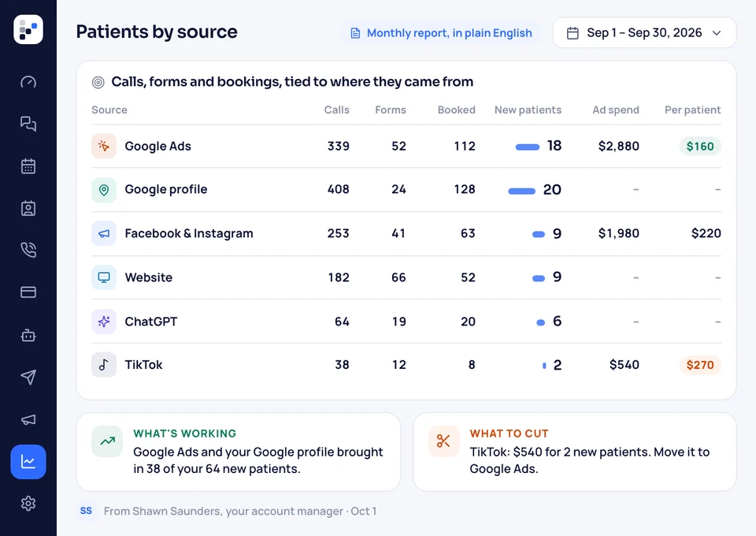Screen dimensions: 756x536
Task: Click the Facebook & Instagram megaphone icon
Action: 104,233
